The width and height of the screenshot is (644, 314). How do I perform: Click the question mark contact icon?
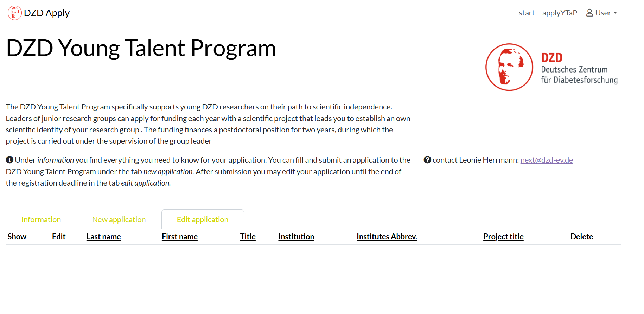coord(427,160)
